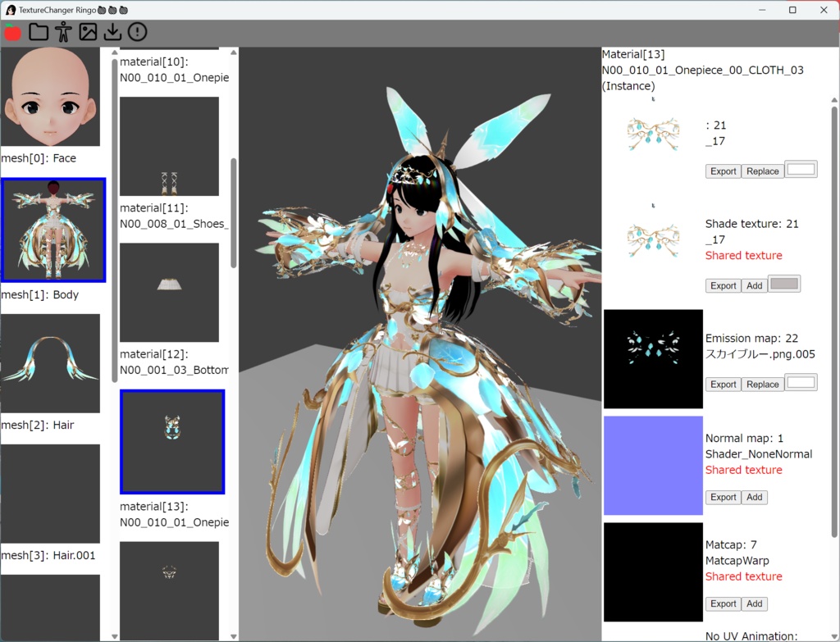Click the red apple logo icon
This screenshot has height=642, width=840.
click(x=11, y=31)
